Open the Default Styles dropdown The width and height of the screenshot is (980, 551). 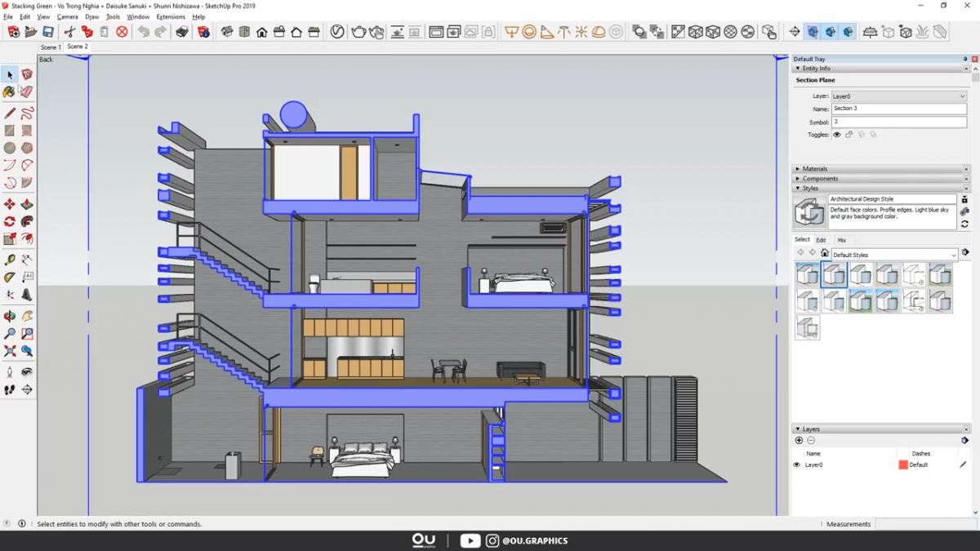(953, 254)
